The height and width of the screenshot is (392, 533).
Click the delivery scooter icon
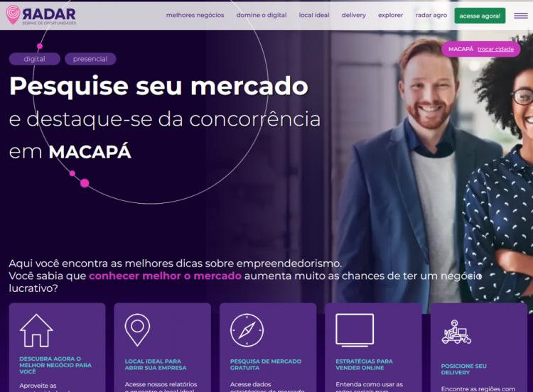click(456, 332)
